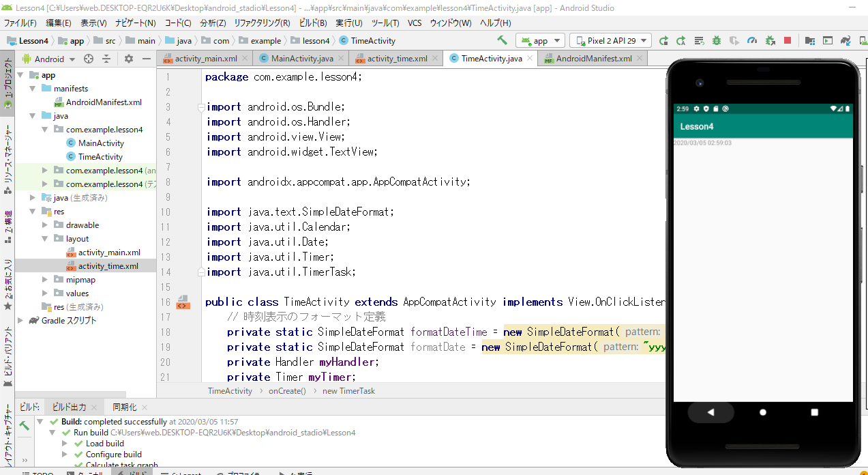Open the Pixel 2 API 29 device dropdown
This screenshot has height=475, width=868.
point(610,40)
